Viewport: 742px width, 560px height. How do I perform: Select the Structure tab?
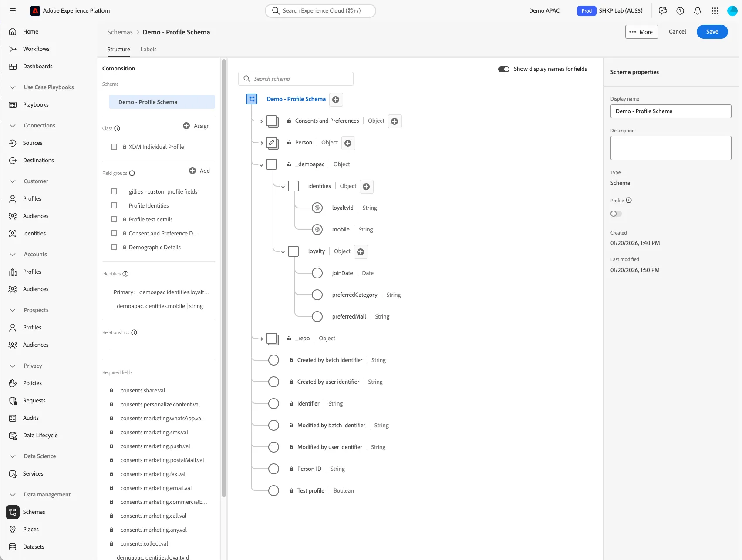tap(119, 50)
